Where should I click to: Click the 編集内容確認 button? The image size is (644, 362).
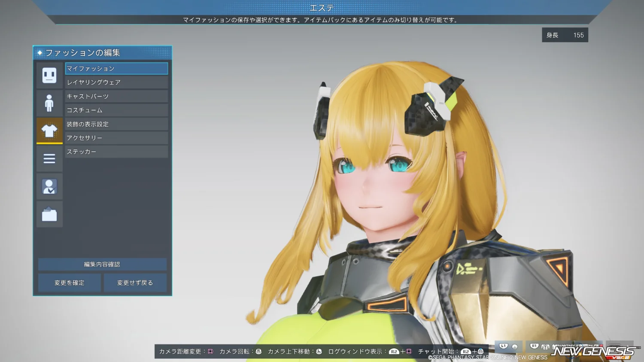click(102, 265)
